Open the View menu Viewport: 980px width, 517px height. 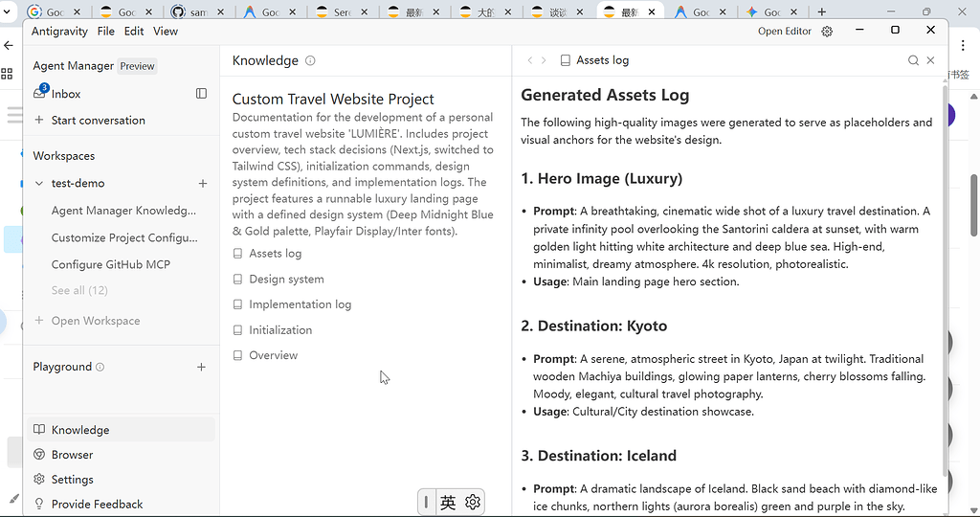[x=166, y=32]
